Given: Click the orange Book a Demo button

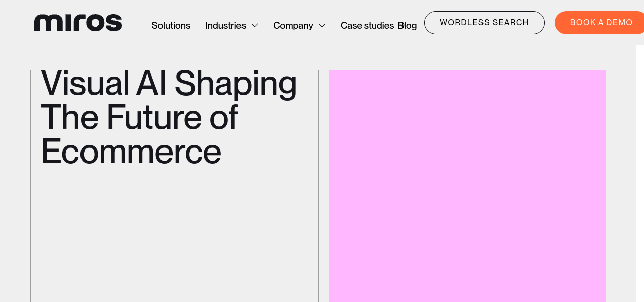Looking at the screenshot, I should click(x=600, y=23).
